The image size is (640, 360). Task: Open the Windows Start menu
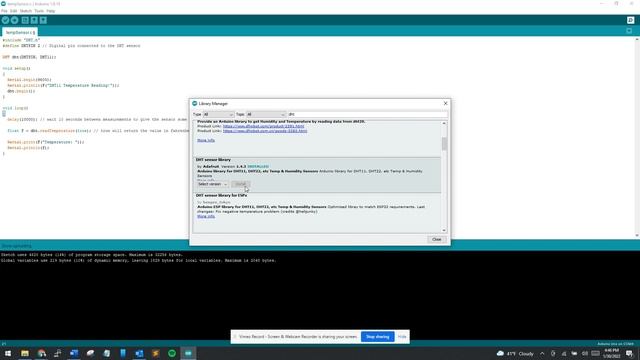click(x=8, y=353)
